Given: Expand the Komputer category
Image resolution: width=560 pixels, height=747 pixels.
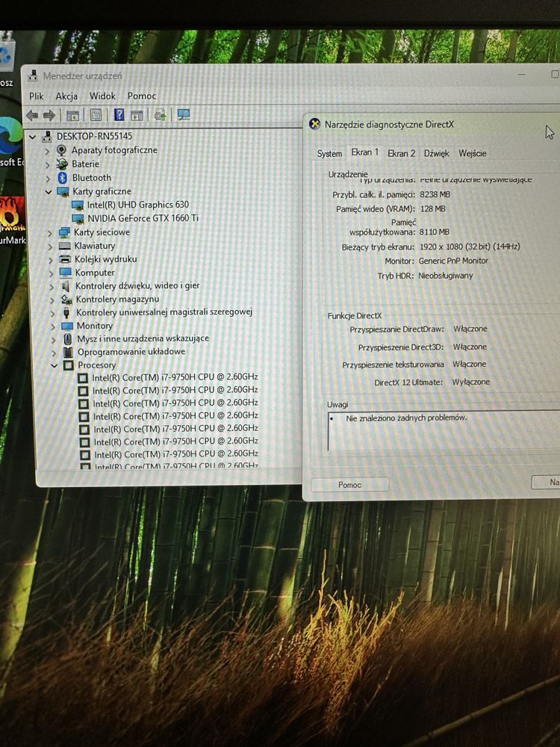Looking at the screenshot, I should coord(52,273).
